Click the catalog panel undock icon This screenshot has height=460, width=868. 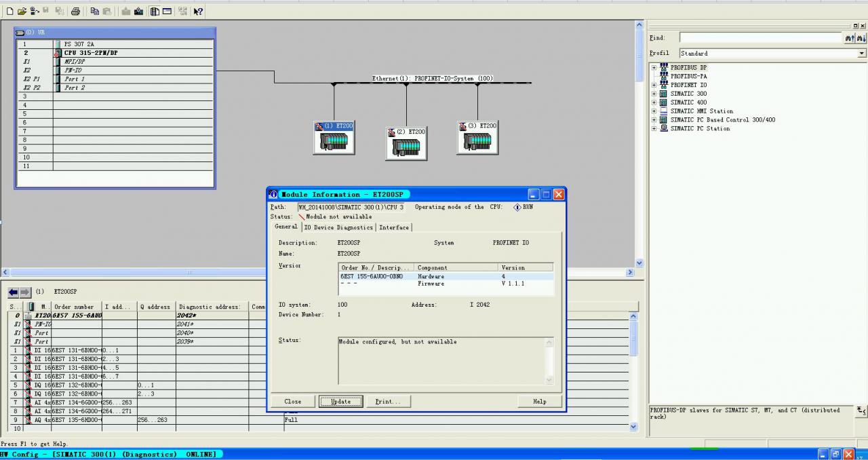(x=856, y=26)
